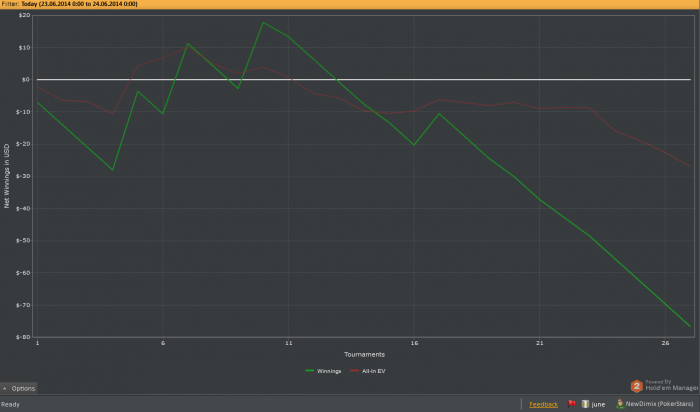The image size is (700, 412).
Task: Click the x-axis tick label 21
Action: pyautogui.click(x=540, y=343)
